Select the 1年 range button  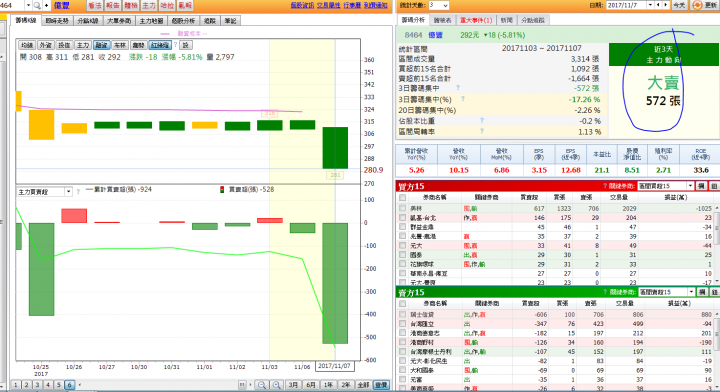coord(328,385)
